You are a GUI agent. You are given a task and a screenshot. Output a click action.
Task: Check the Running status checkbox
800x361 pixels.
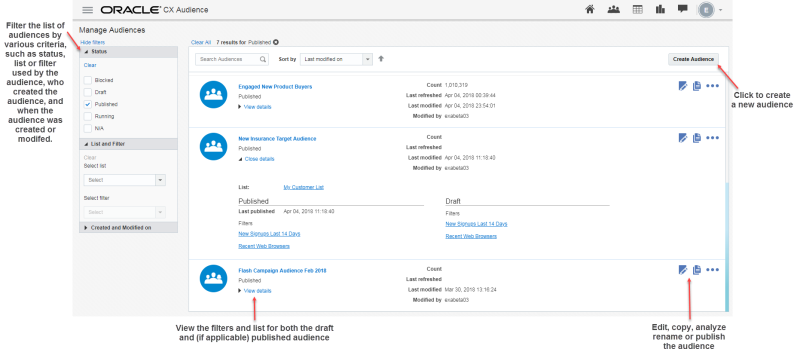[88, 116]
